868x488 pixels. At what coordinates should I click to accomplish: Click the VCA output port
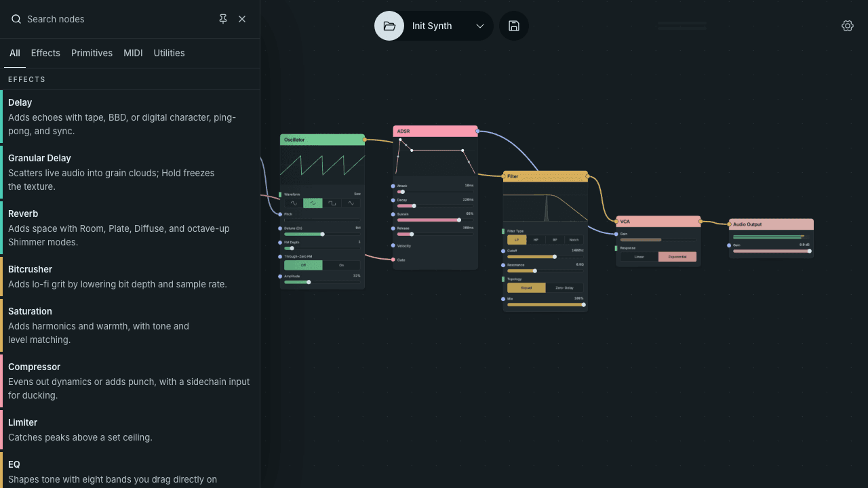[x=701, y=221]
